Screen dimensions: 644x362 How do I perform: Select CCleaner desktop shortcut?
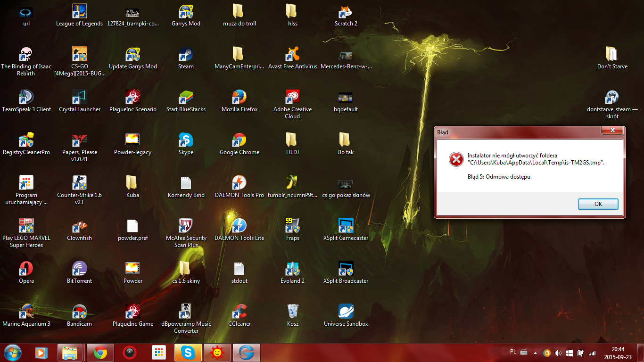pos(239,315)
